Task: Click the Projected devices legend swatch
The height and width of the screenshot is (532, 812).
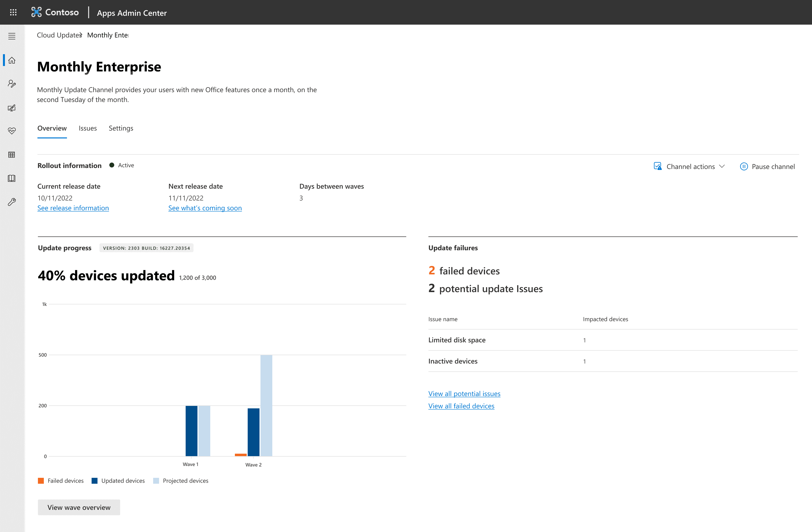Action: (156, 481)
